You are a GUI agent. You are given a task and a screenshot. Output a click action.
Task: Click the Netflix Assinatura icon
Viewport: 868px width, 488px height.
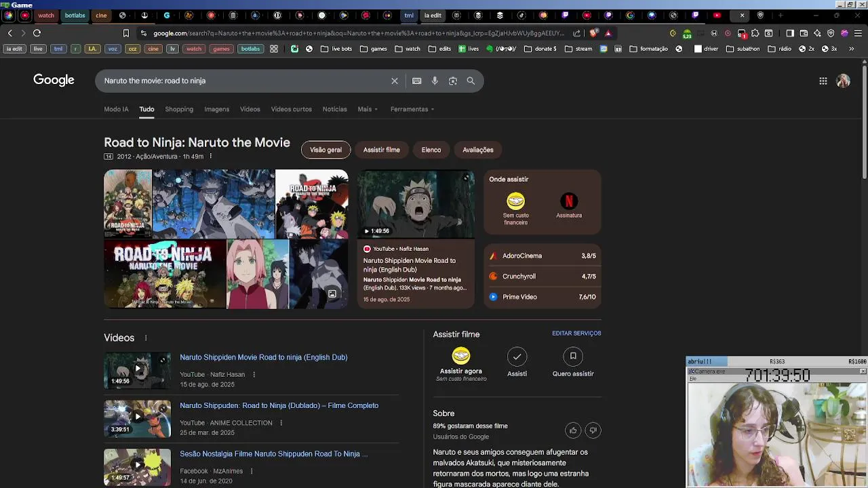pos(569,201)
